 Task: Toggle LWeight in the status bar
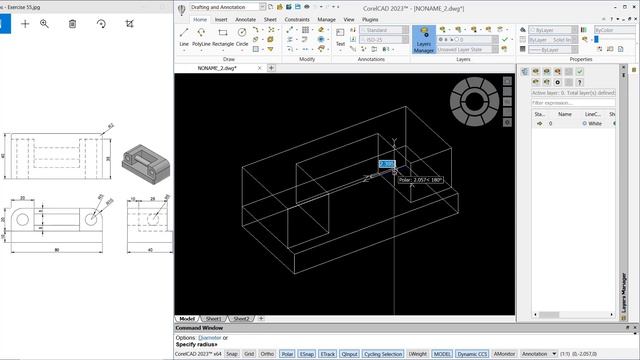coord(418,354)
